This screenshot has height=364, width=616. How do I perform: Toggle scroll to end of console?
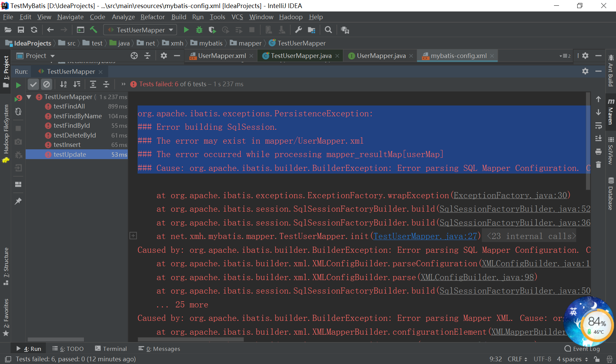pos(598,139)
